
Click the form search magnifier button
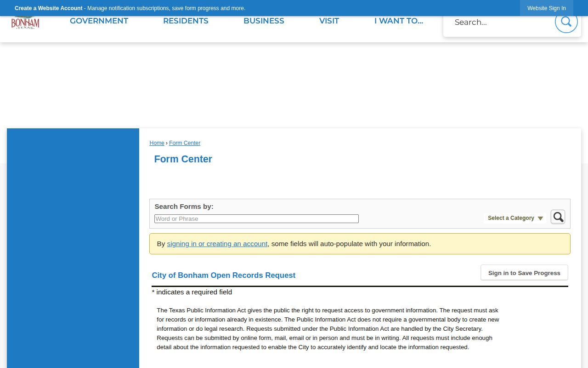coord(558,217)
